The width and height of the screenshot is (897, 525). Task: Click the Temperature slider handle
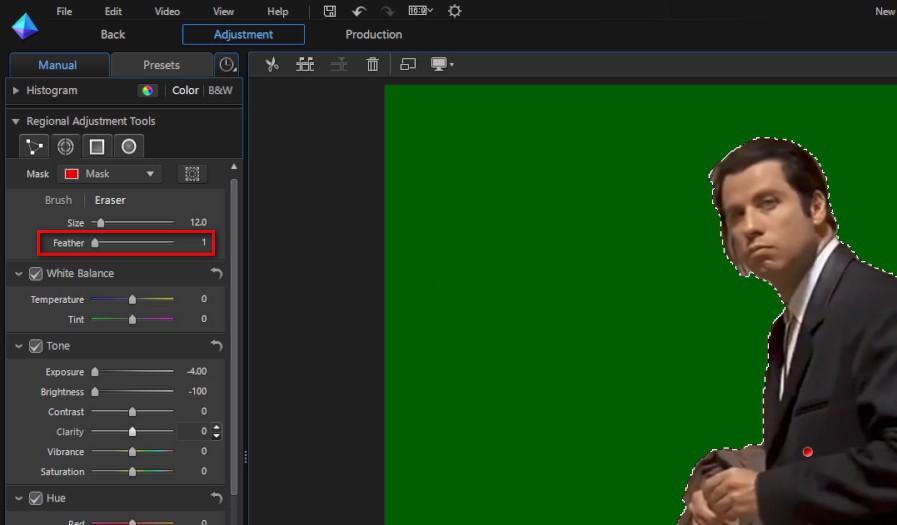coord(132,299)
